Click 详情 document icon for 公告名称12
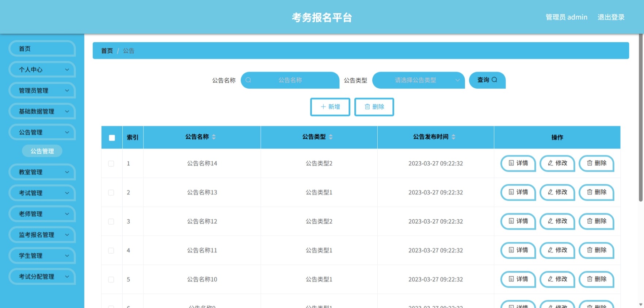The width and height of the screenshot is (644, 308). (511, 221)
